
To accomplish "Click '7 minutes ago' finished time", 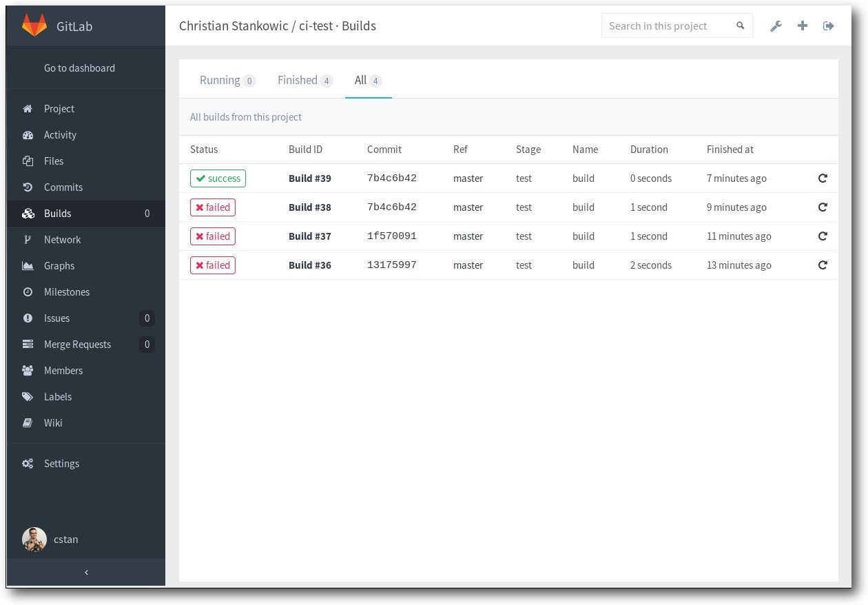I will [x=736, y=178].
